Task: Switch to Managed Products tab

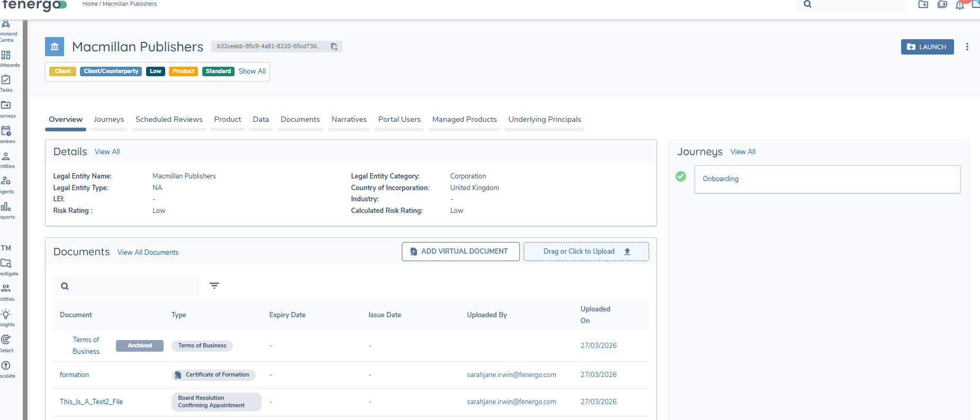Action: click(x=464, y=119)
